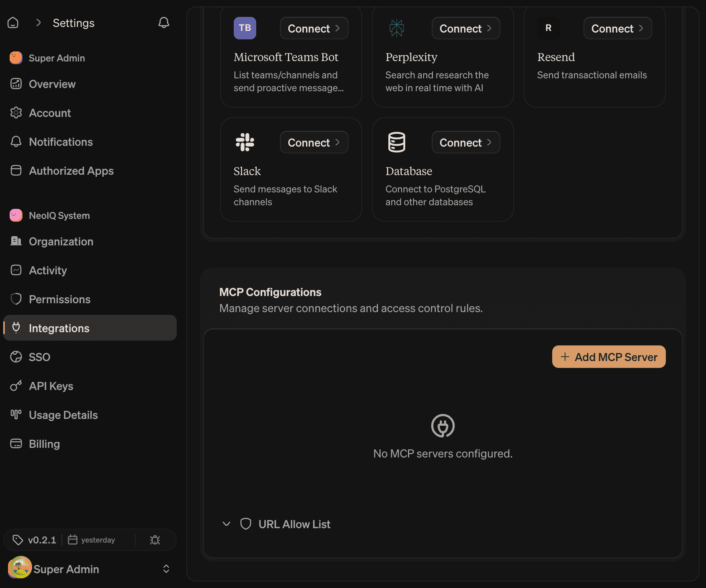This screenshot has width=706, height=588.
Task: Open Account settings
Action: coord(90,113)
